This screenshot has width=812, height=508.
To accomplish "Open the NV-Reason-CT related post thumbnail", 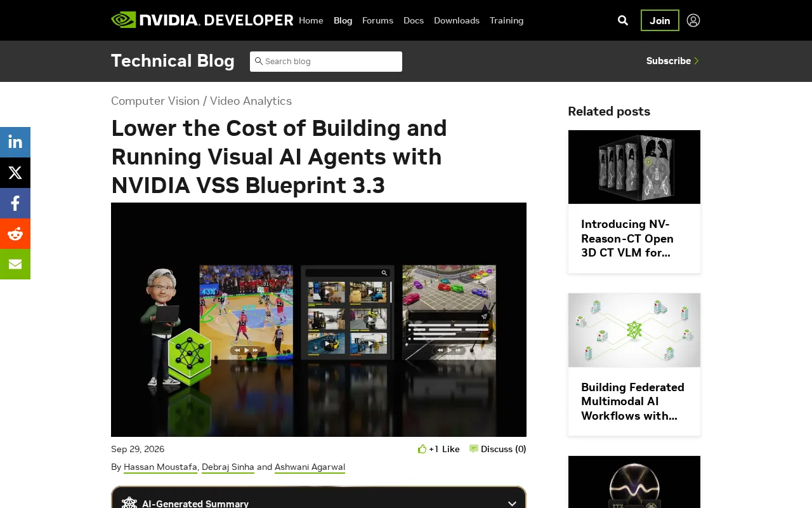I will coord(634,167).
